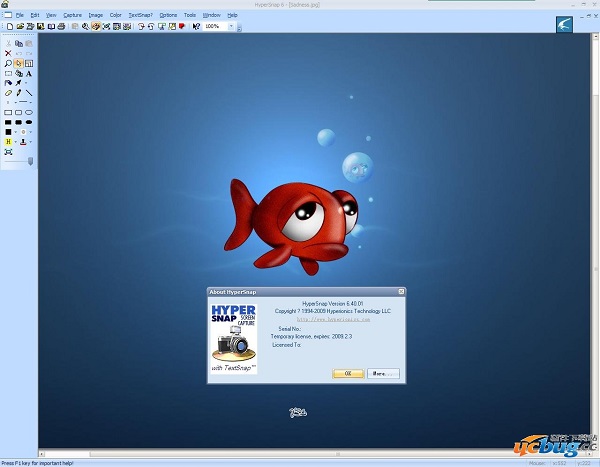Viewport: 600px width, 467px height.
Task: Select the hollow ellipse shape tool
Action: (29, 113)
